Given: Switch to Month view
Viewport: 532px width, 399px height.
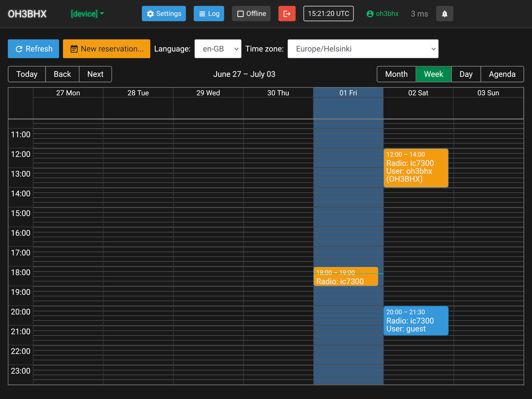Looking at the screenshot, I should point(396,74).
